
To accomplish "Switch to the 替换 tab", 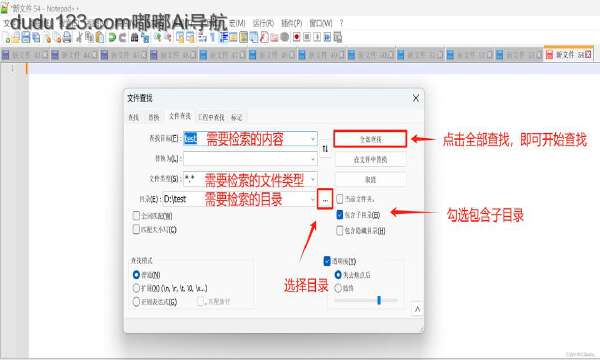I will click(154, 117).
